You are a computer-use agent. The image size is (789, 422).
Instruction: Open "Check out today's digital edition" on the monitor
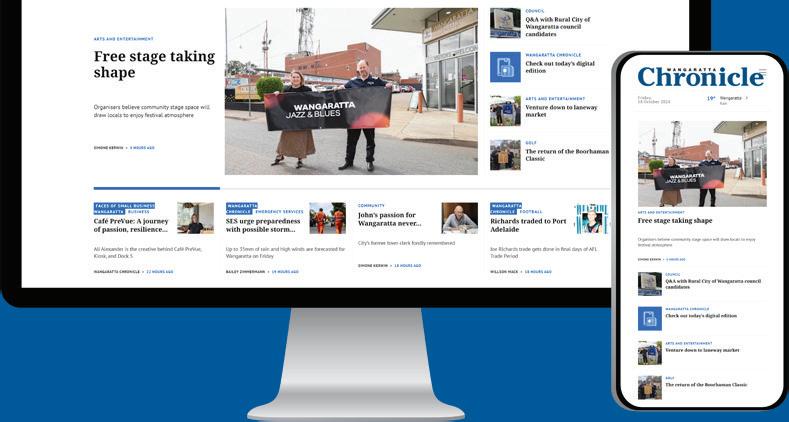(560, 67)
